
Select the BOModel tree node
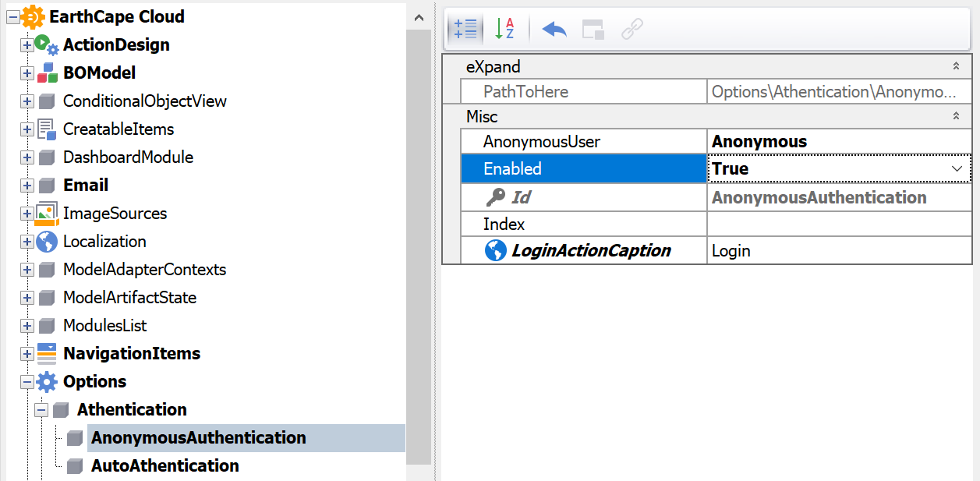pos(100,73)
